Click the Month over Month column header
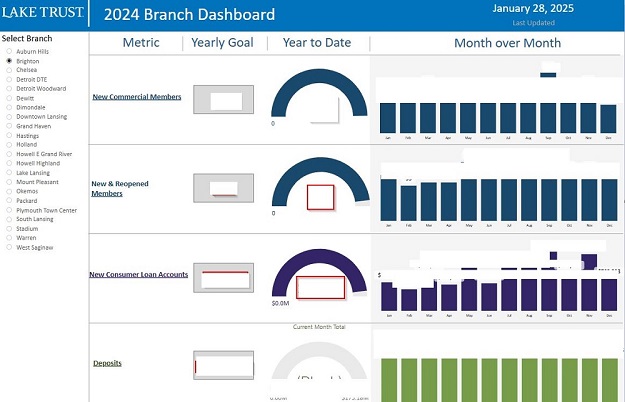Screen dimensions: 625x402 click(x=507, y=43)
